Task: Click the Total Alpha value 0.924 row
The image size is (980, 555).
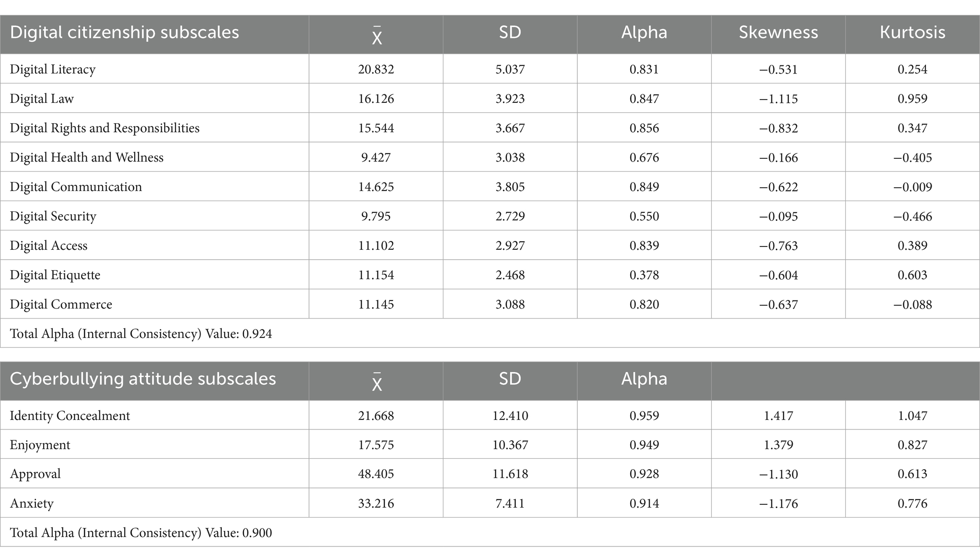Action: pos(141,334)
